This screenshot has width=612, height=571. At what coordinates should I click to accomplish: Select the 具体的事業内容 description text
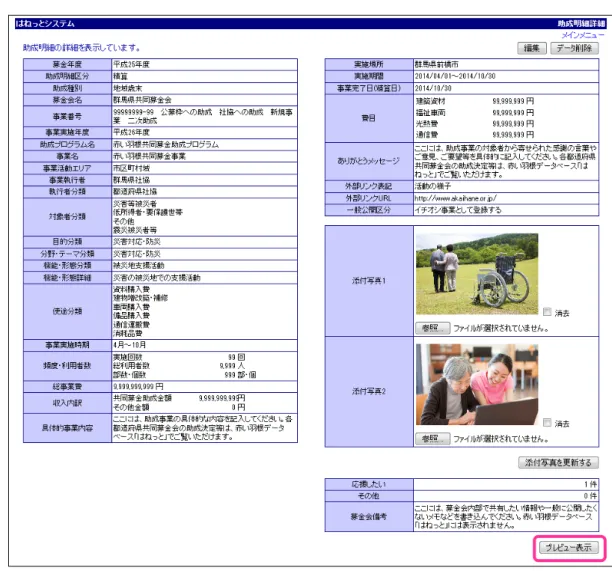[203, 428]
